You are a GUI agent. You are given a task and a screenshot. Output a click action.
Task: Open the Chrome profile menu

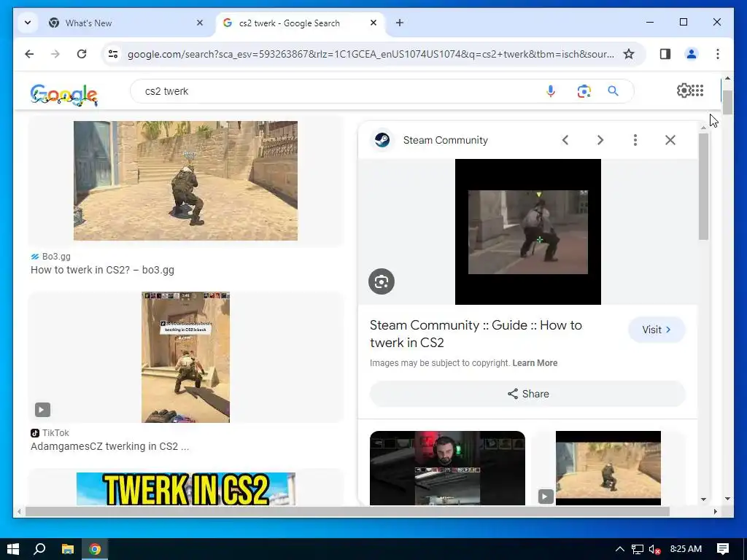click(x=692, y=54)
